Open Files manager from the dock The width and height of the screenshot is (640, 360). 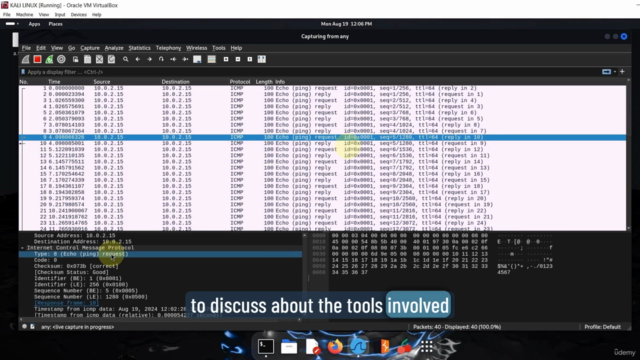[x=289, y=347]
